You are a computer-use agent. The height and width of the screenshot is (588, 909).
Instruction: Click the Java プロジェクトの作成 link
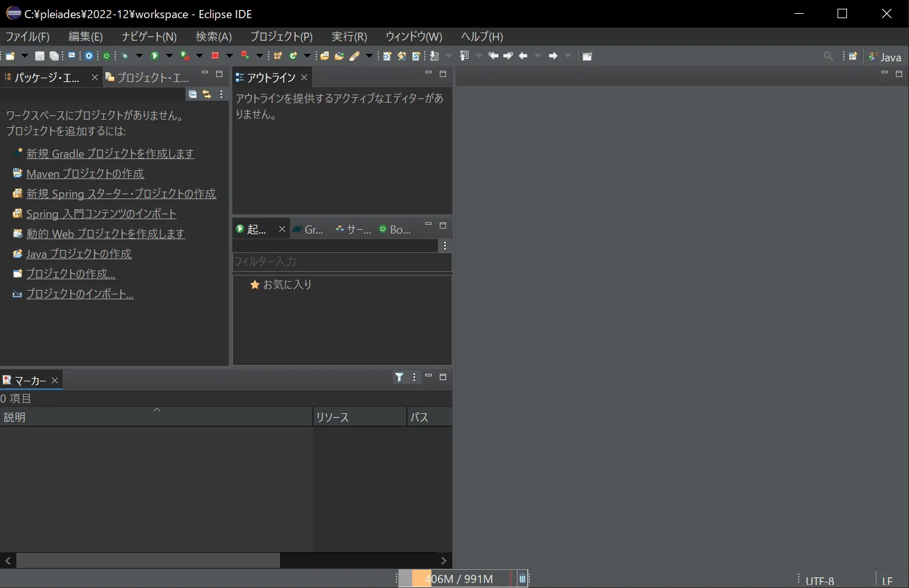pos(79,254)
